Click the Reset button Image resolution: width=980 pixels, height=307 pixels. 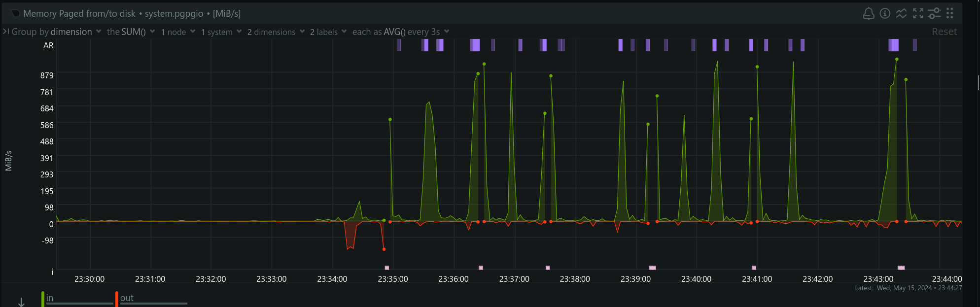(x=944, y=32)
